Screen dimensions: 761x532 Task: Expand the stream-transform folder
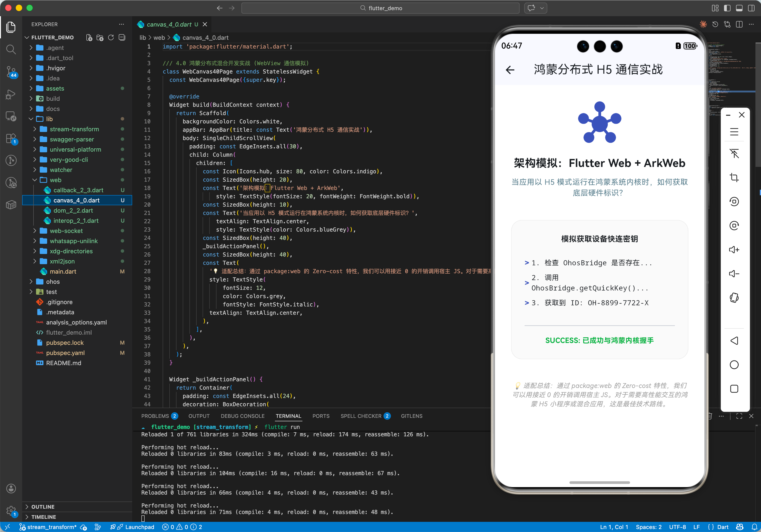[x=74, y=129]
